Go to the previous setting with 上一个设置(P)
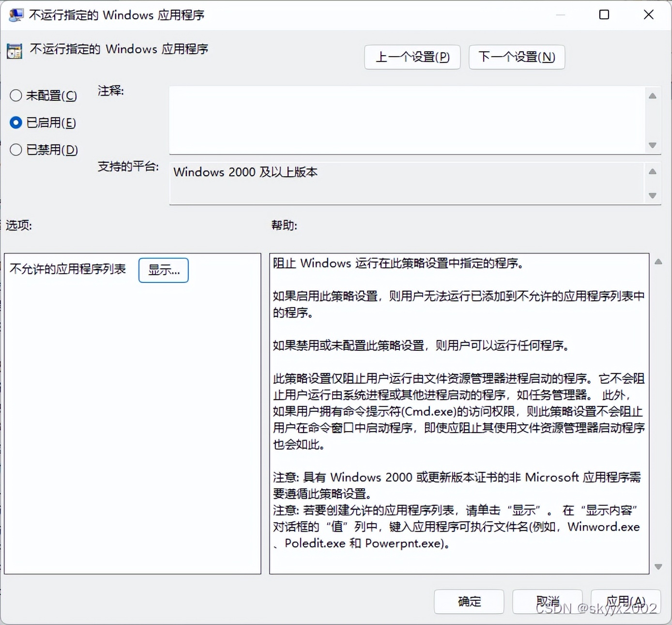672x625 pixels. pos(412,57)
